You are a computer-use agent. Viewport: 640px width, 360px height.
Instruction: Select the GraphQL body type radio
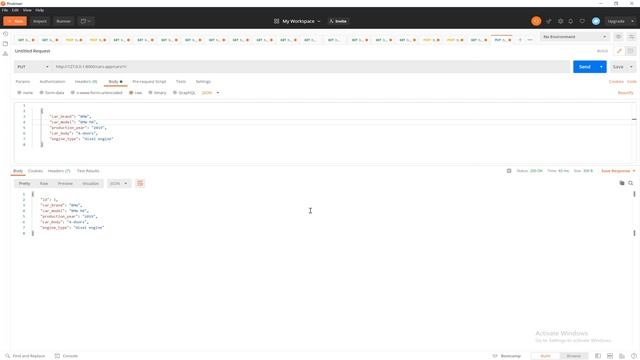(x=175, y=93)
